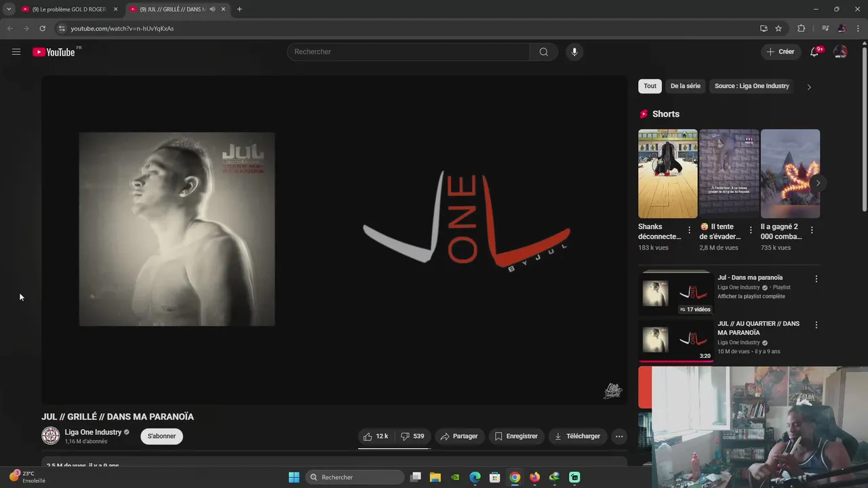Viewport: 868px width, 488px height.
Task: Open Liga One Industry channel name link
Action: pos(93,432)
